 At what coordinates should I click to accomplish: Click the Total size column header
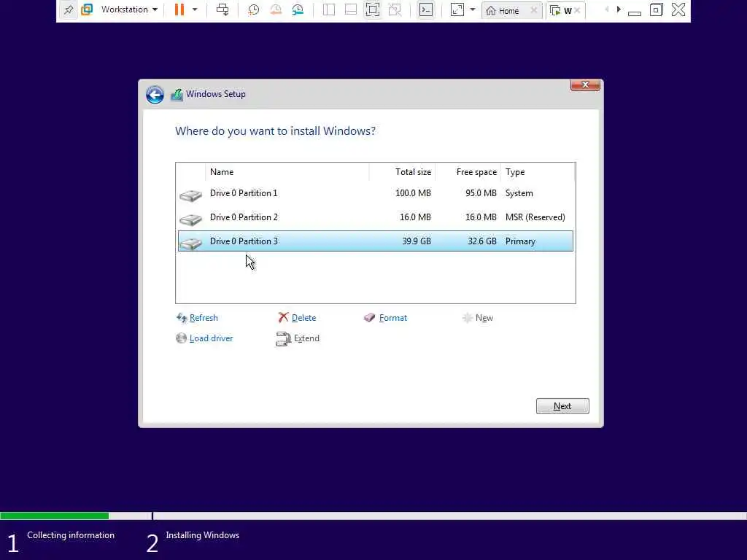point(402,172)
